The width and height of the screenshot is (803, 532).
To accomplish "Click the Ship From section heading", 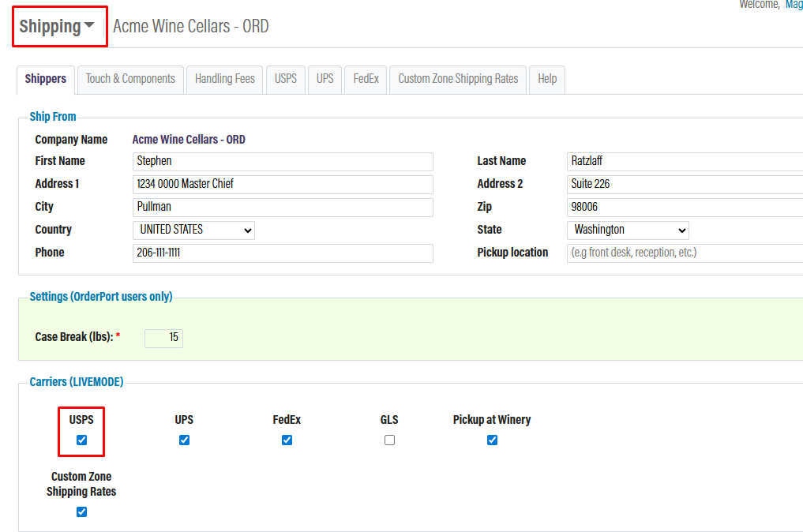I will click(53, 117).
